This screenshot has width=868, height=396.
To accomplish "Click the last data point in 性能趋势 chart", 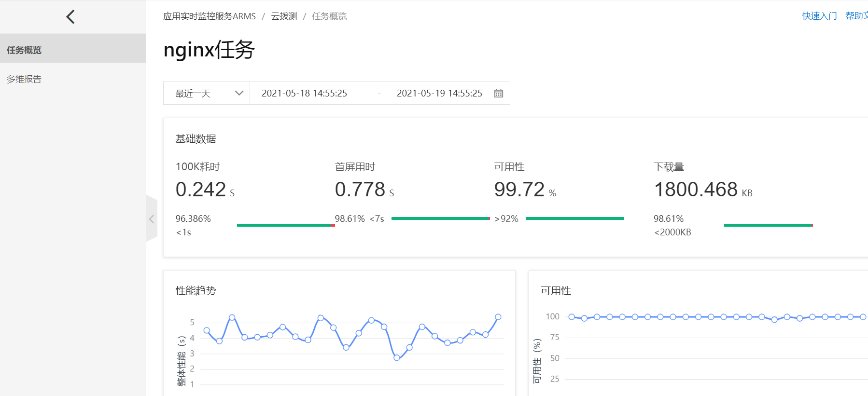I will coord(498,317).
